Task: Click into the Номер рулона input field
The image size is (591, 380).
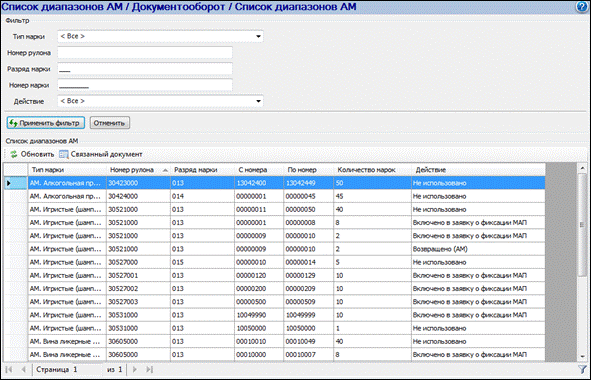Action: point(145,53)
